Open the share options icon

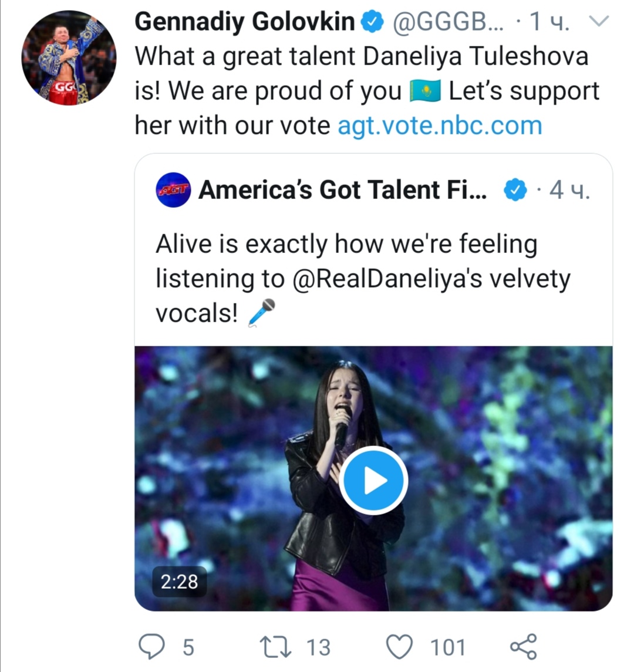tap(522, 646)
